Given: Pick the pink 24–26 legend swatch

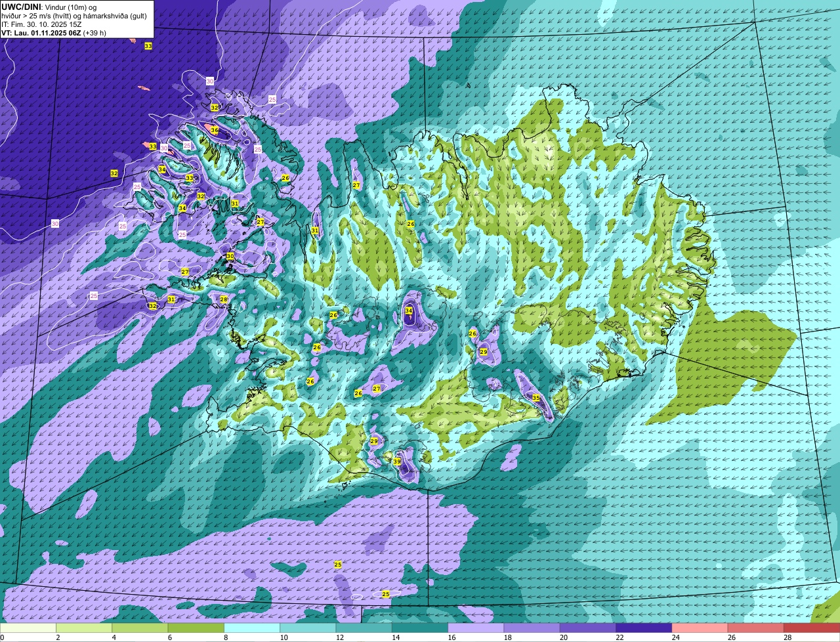Looking at the screenshot, I should point(700,628).
